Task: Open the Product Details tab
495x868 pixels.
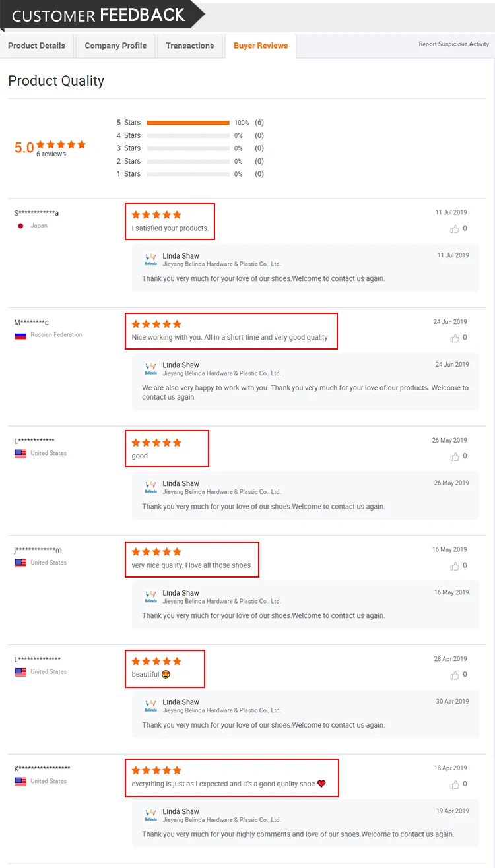Action: point(36,46)
